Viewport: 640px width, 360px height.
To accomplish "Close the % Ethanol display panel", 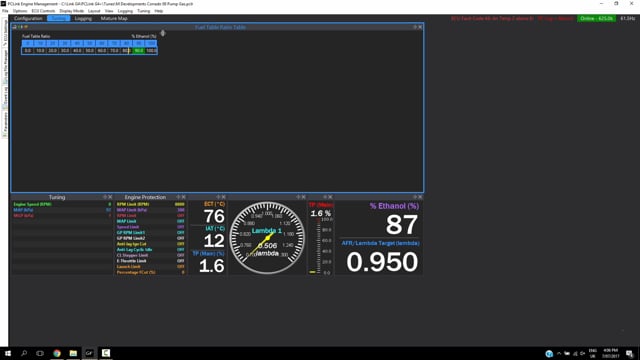I will (420, 197).
